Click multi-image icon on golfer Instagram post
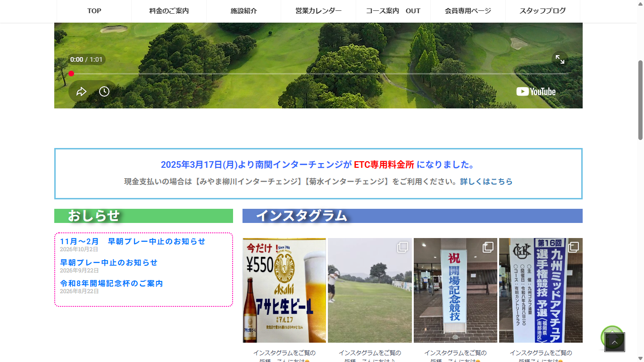The width and height of the screenshot is (644, 362). tap(402, 247)
